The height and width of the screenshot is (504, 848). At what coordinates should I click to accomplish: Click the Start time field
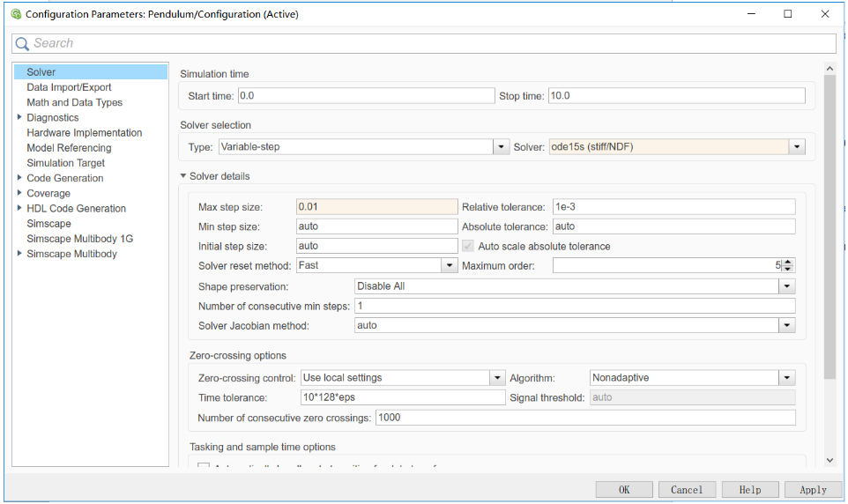366,96
